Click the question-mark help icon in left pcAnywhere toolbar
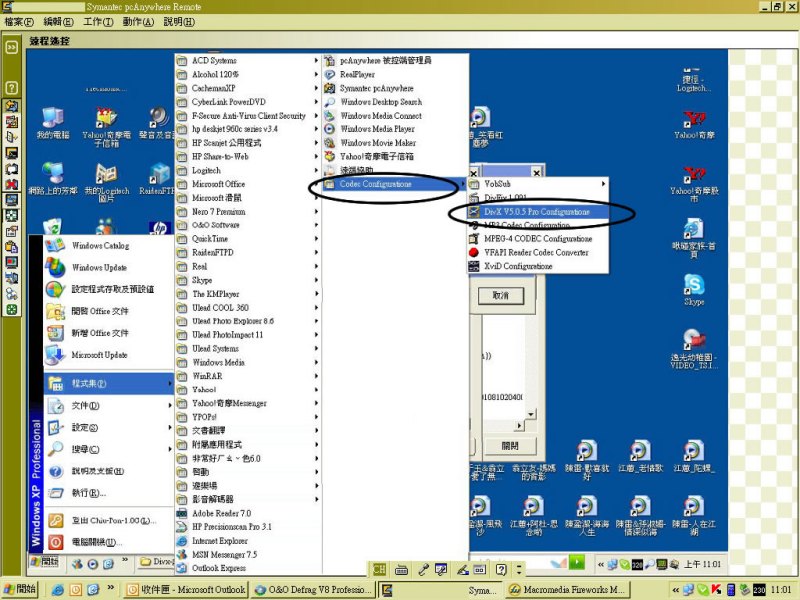800x600 pixels. pyautogui.click(x=11, y=88)
